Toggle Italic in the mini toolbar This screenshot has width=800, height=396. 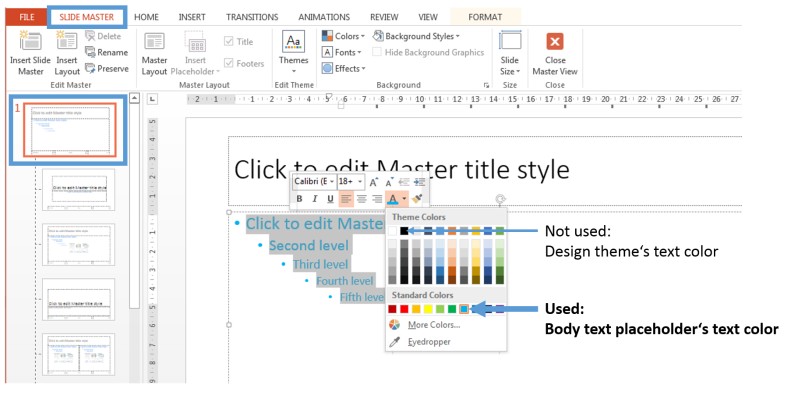point(314,199)
